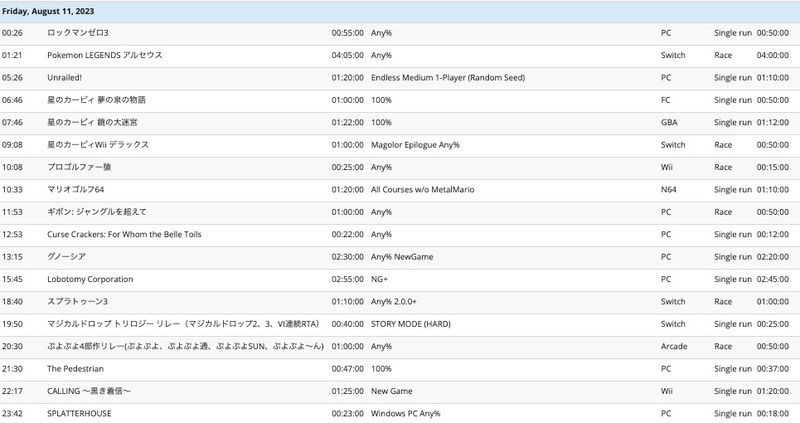Select 星のカービィ 鏡の大迷宮 row title
Image resolution: width=800 pixels, height=423 pixels.
click(92, 122)
